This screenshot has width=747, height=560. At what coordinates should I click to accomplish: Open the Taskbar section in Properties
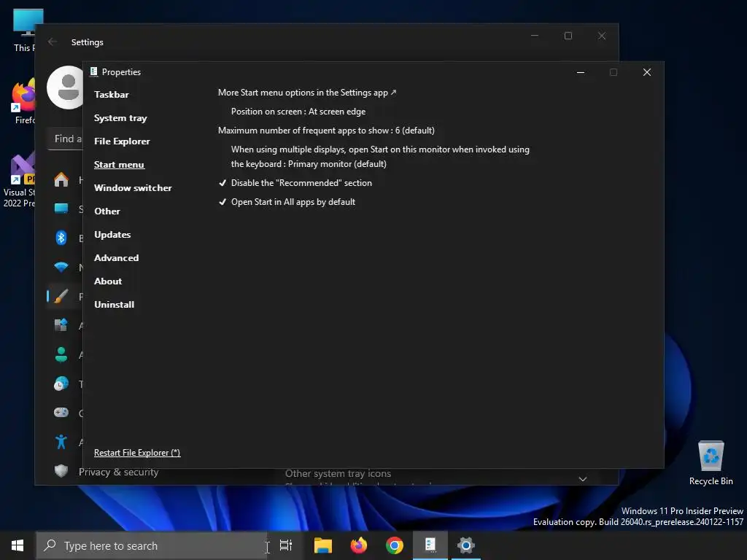pyautogui.click(x=112, y=95)
